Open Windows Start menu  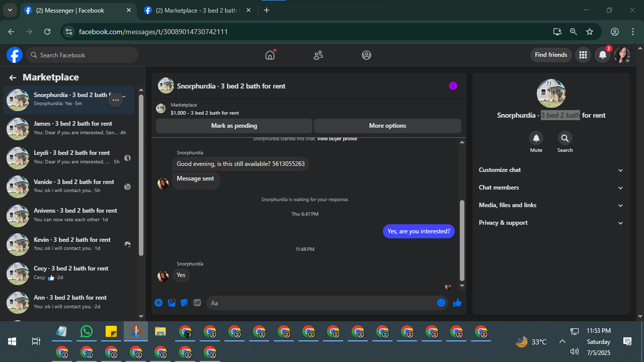12,341
